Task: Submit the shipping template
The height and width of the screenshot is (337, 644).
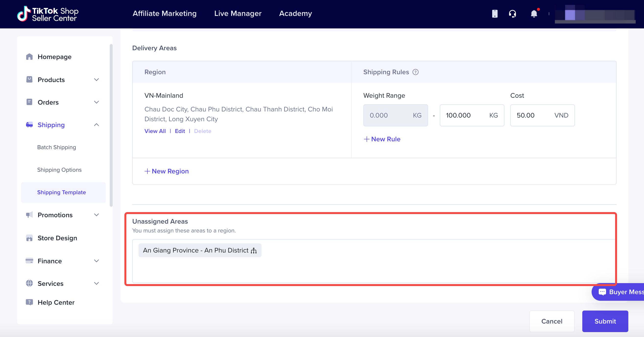Action: tap(605, 321)
